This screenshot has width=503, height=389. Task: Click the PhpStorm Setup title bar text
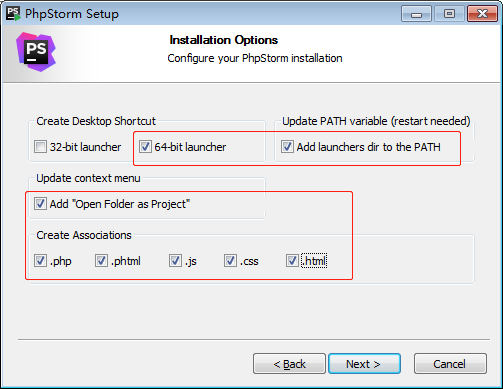point(72,14)
